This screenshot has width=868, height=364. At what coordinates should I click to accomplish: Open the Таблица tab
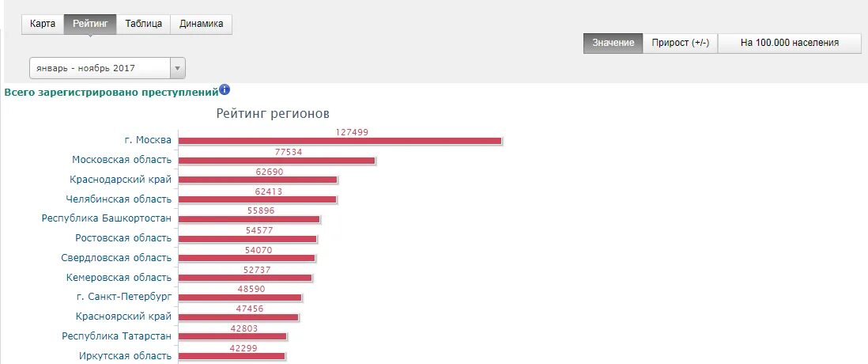tap(143, 24)
